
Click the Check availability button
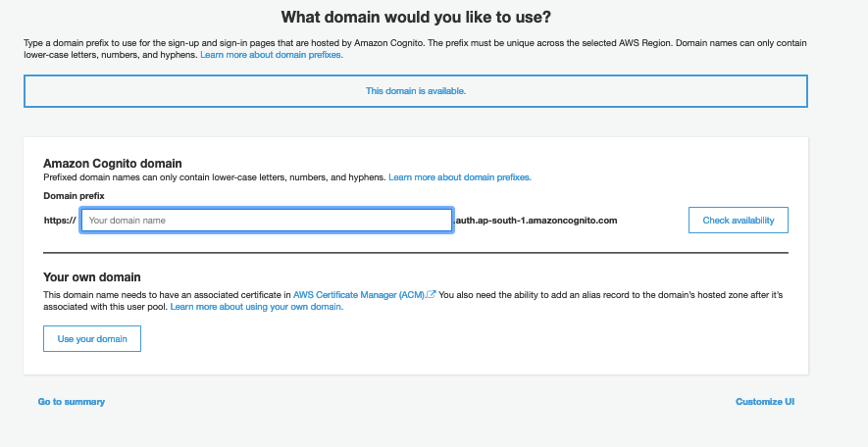[x=738, y=221]
